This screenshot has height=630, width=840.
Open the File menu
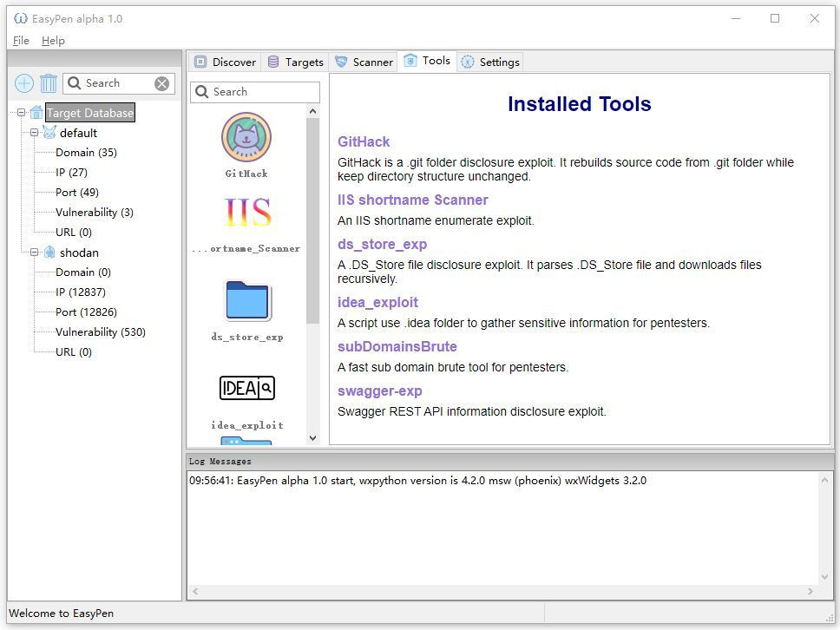point(21,41)
